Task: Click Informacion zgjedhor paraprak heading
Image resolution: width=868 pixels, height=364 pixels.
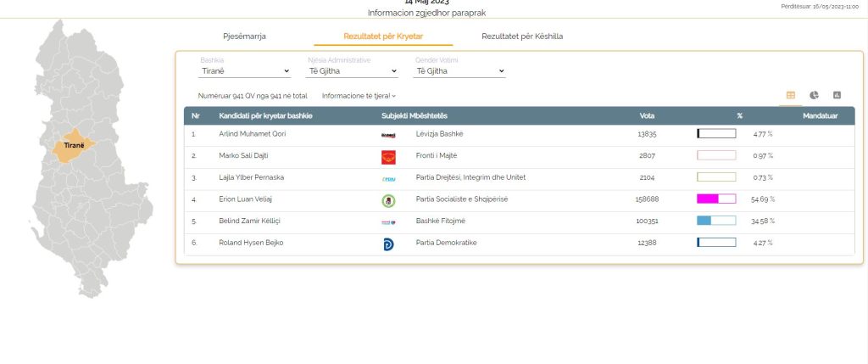Action: coord(426,13)
